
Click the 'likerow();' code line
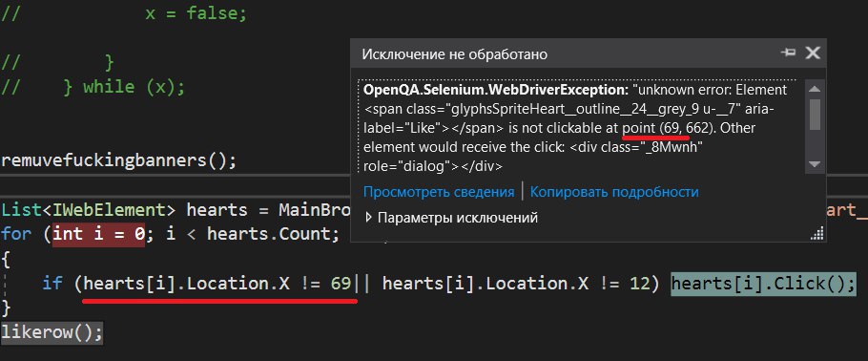[52, 332]
